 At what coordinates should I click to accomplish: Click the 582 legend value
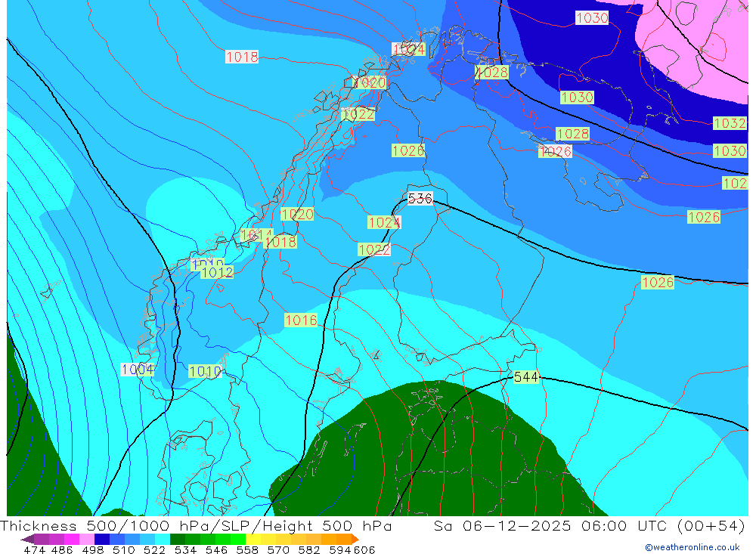tap(308, 549)
